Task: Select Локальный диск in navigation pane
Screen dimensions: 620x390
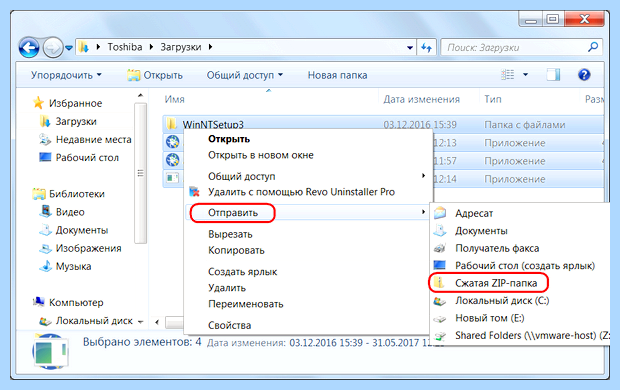Action: pos(86,321)
